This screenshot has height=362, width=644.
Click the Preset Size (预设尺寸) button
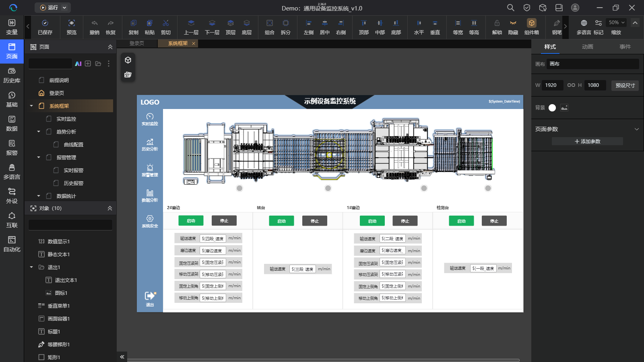click(x=625, y=85)
